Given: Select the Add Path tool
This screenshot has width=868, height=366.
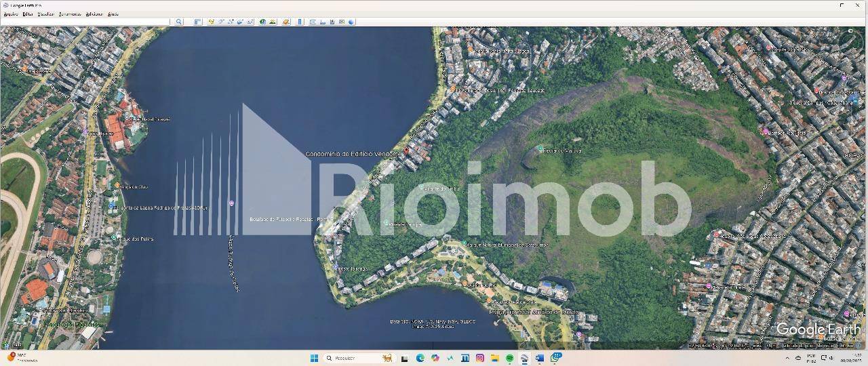Looking at the screenshot, I should click(x=231, y=22).
